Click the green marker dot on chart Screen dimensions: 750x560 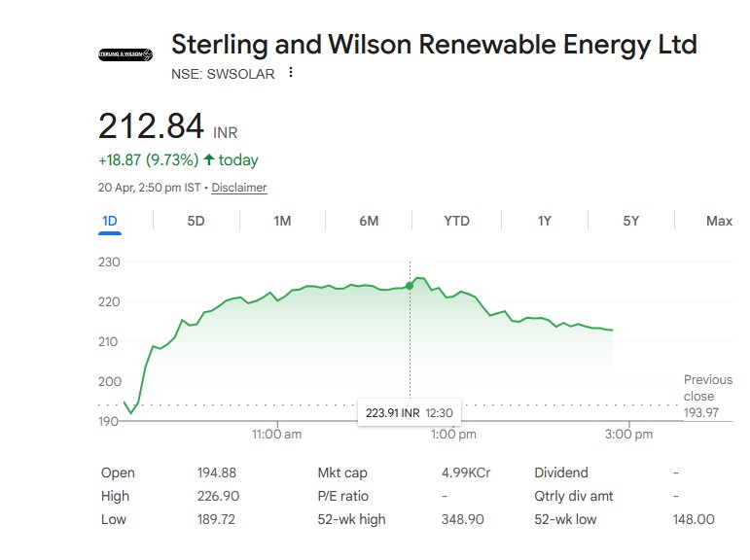point(410,286)
